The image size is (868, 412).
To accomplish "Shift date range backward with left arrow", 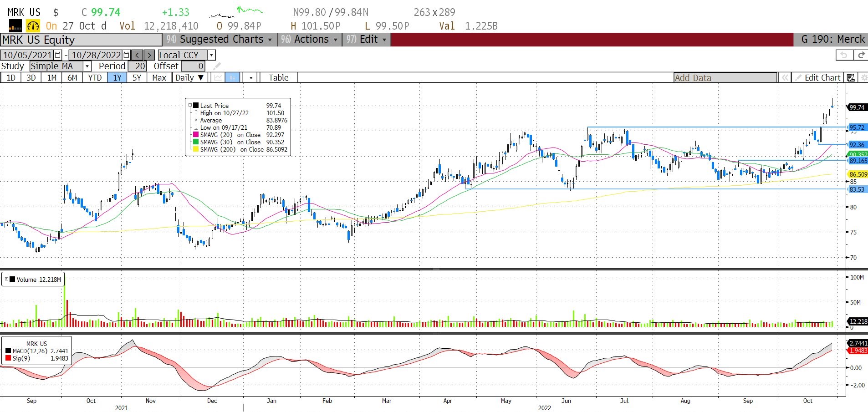I will click(138, 55).
